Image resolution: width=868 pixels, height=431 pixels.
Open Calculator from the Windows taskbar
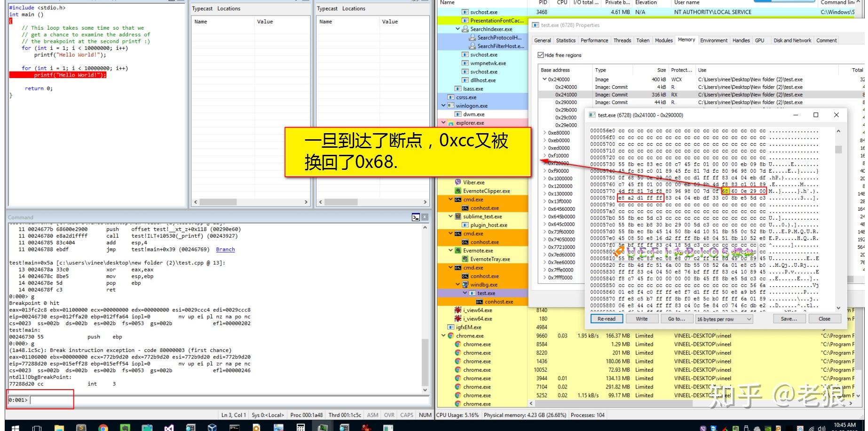tap(300, 427)
